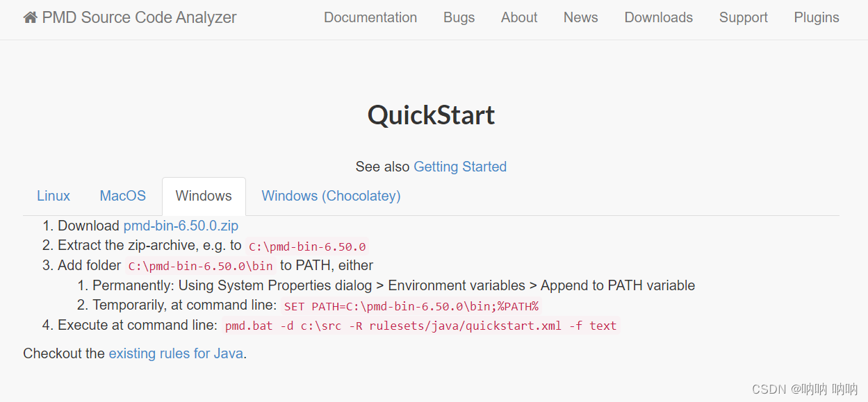This screenshot has height=402, width=868.
Task: Click the Execute at command line text
Action: pyautogui.click(x=138, y=325)
